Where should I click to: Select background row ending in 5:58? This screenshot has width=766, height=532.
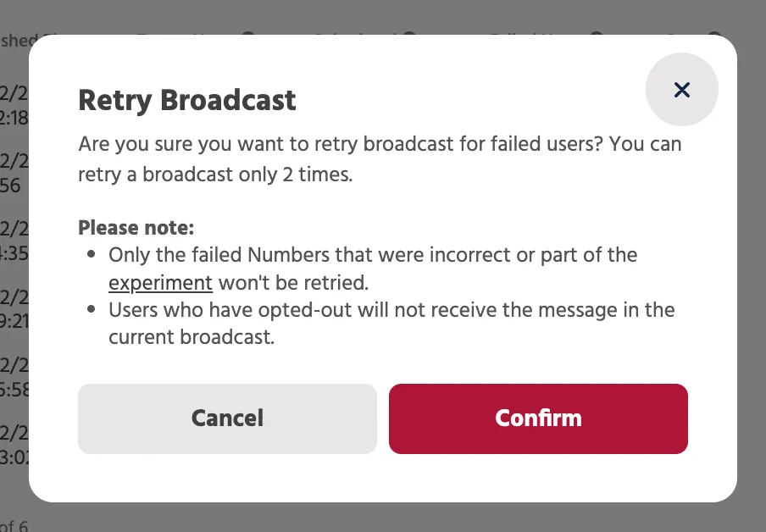[14, 378]
